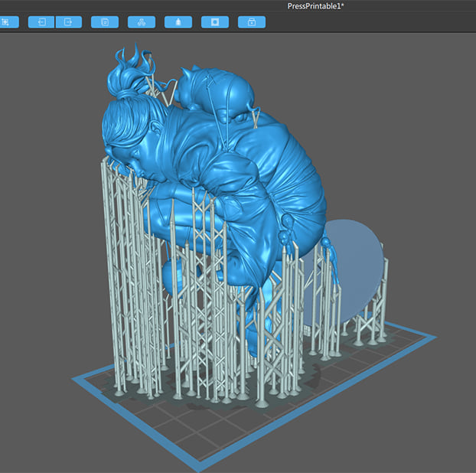Image resolution: width=476 pixels, height=473 pixels.
Task: Click the square-with-circle toolbar icon
Action: (x=215, y=21)
